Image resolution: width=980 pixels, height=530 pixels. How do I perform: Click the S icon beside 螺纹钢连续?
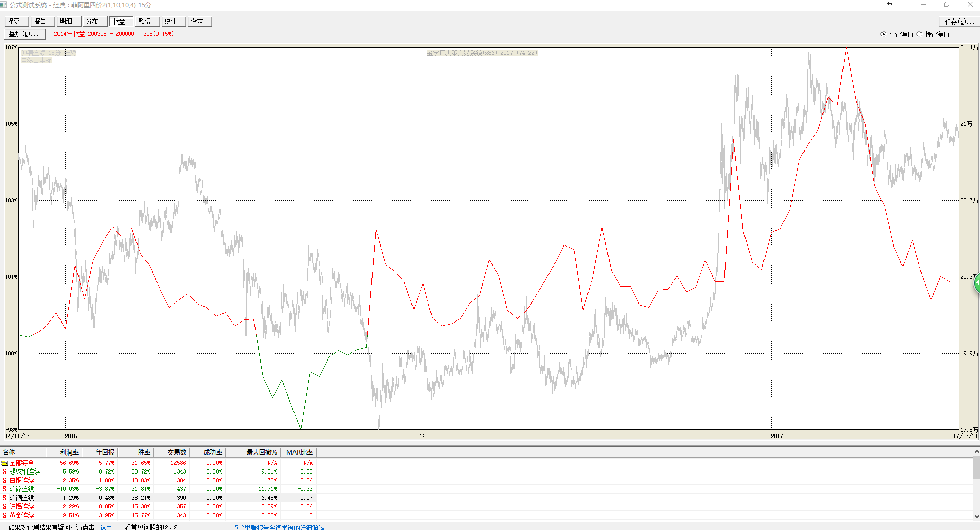pos(5,471)
